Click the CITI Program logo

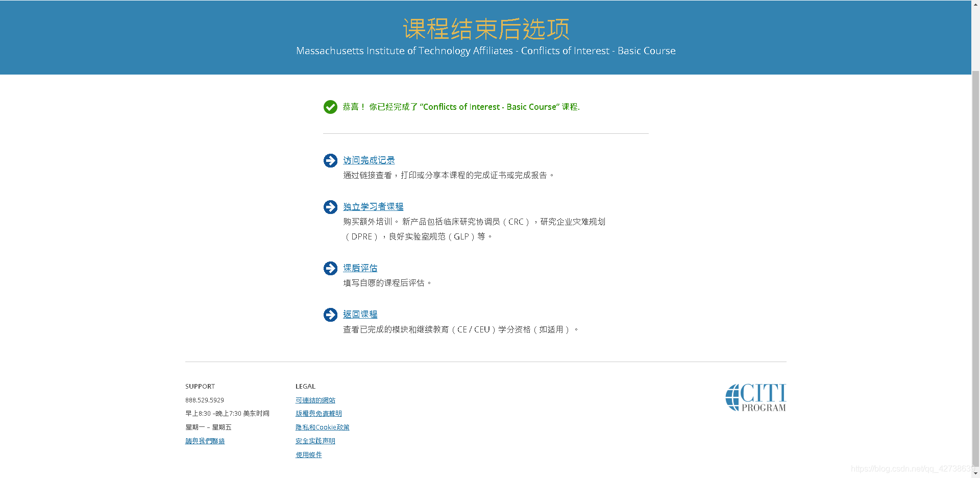756,397
